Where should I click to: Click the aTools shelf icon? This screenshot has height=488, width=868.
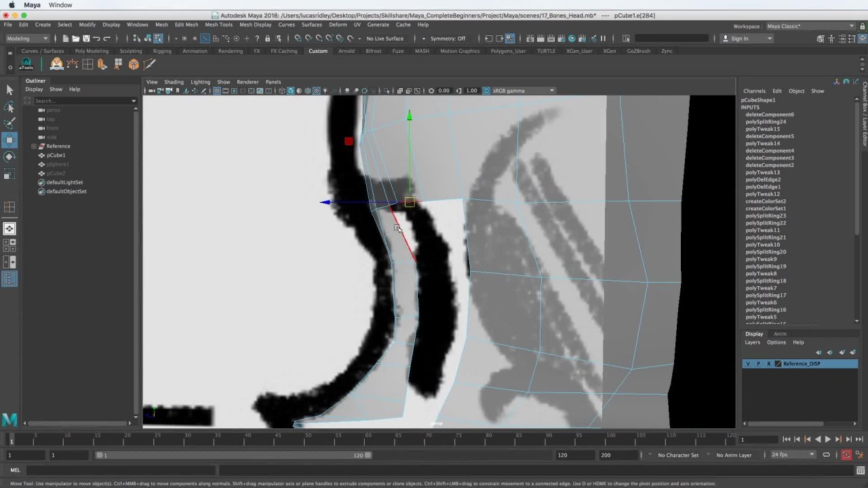[x=26, y=64]
